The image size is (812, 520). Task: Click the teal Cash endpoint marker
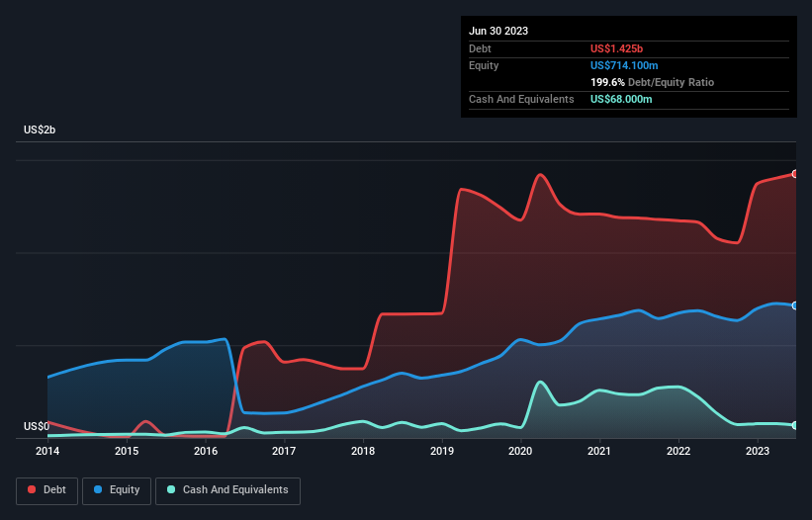coord(795,425)
